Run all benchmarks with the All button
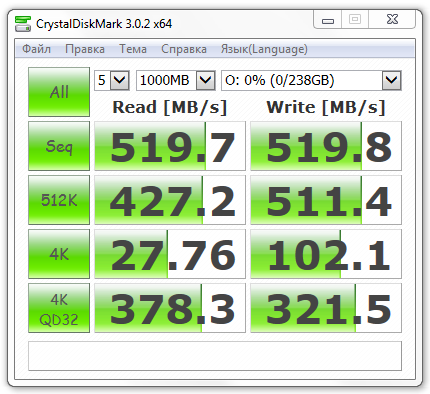 59,92
